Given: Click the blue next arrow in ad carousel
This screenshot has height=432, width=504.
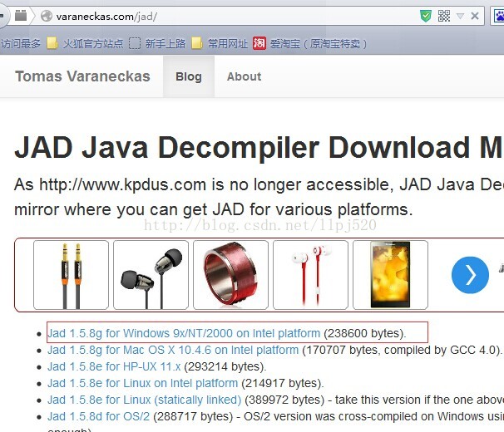Looking at the screenshot, I should click(x=470, y=275).
